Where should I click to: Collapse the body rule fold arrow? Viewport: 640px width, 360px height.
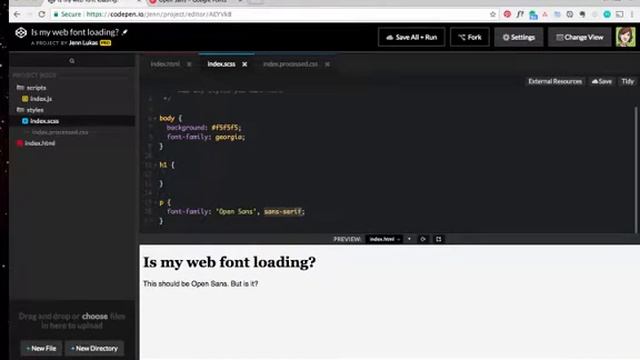click(x=155, y=118)
